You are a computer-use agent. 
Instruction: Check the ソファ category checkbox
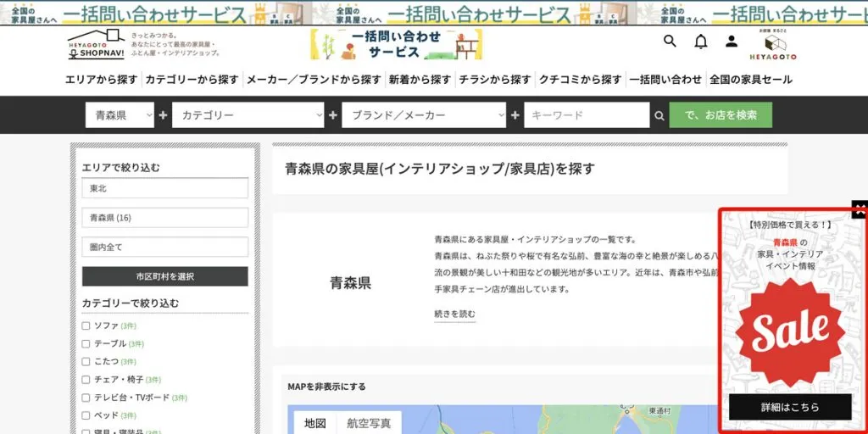86,326
